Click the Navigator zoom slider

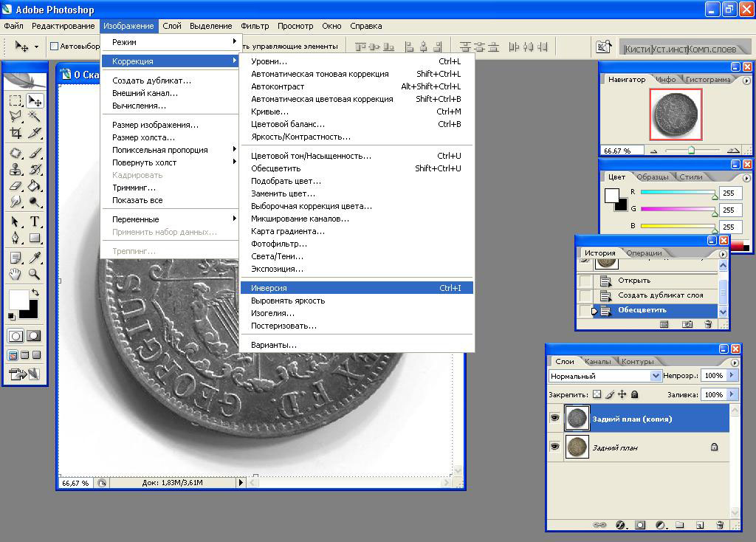point(692,151)
